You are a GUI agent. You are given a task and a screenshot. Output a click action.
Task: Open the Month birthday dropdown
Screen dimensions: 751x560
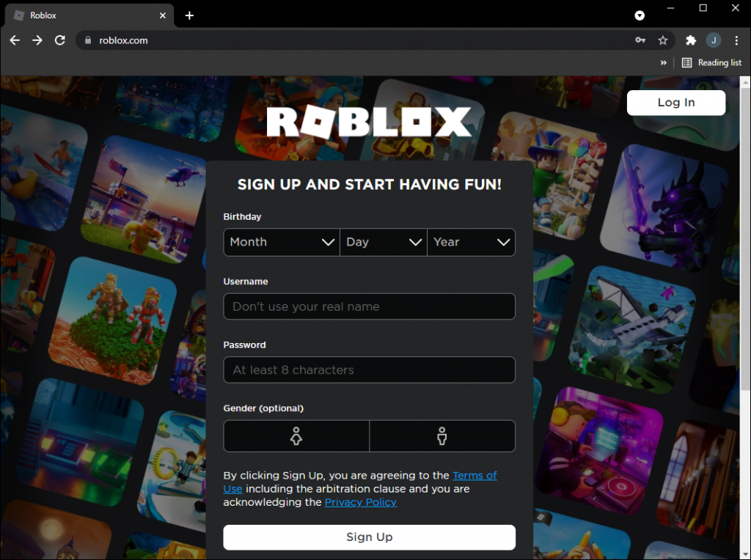tap(282, 242)
